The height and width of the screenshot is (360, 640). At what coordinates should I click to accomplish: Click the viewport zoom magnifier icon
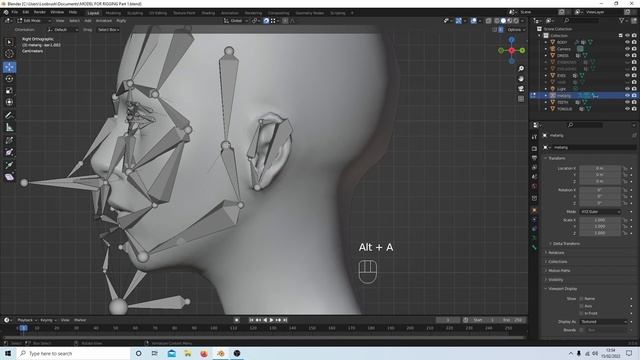(x=521, y=69)
